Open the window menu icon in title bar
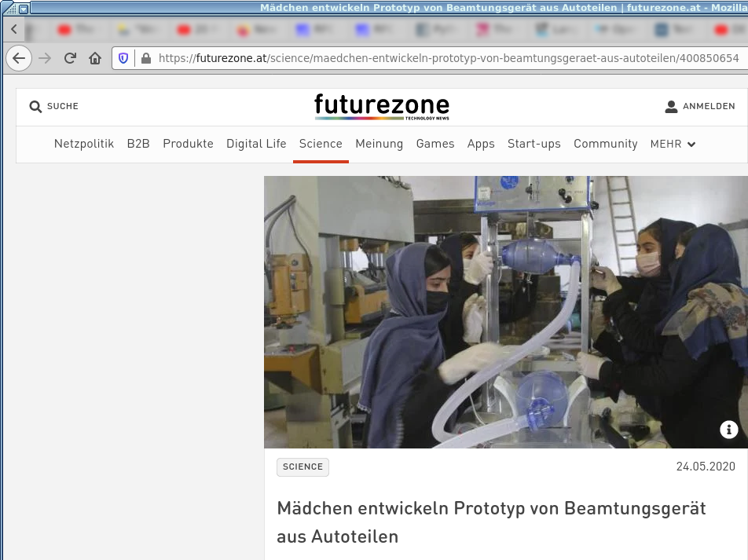This screenshot has width=748, height=560. (23, 8)
